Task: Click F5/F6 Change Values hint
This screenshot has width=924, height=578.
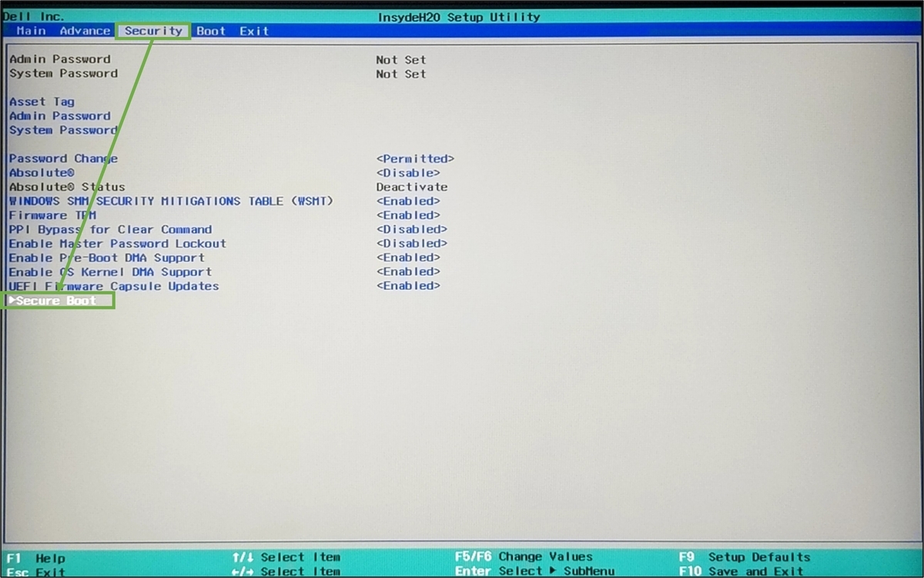Action: (x=524, y=556)
